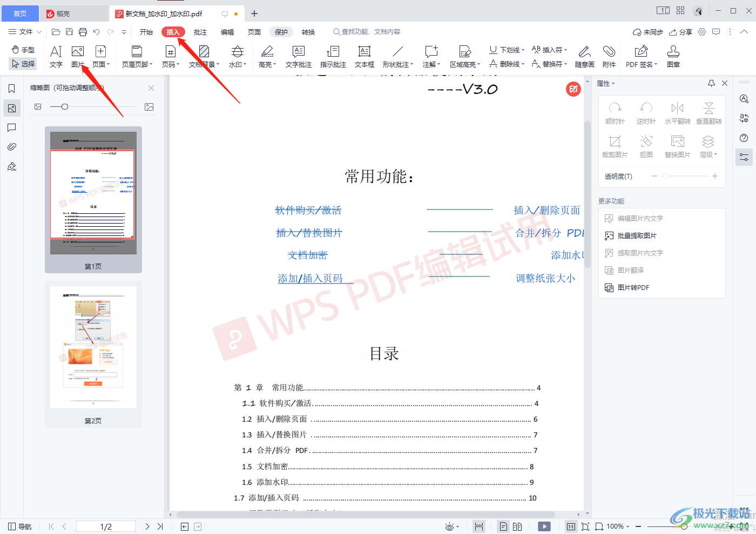Click 图片转PDF image to PDF

tap(627, 287)
